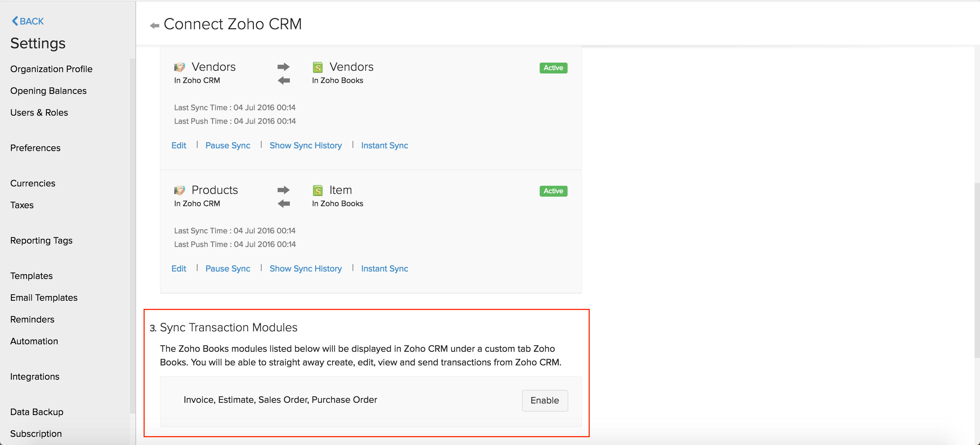Navigate to Integrations settings section
Screen dimensions: 980x445
(36, 376)
